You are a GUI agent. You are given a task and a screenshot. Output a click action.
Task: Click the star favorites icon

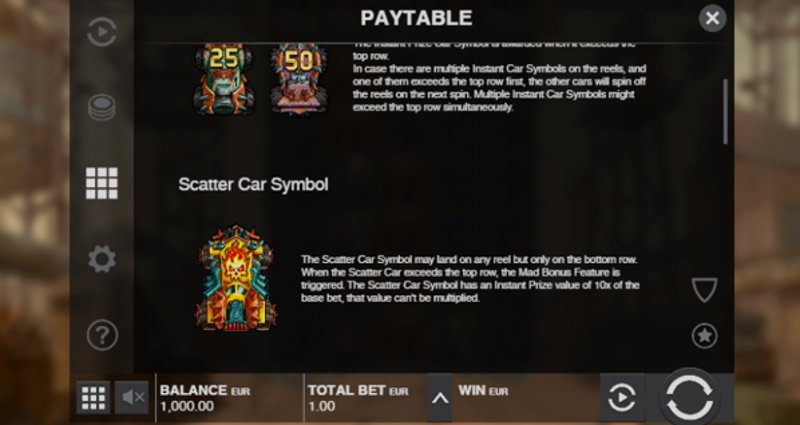click(x=705, y=336)
